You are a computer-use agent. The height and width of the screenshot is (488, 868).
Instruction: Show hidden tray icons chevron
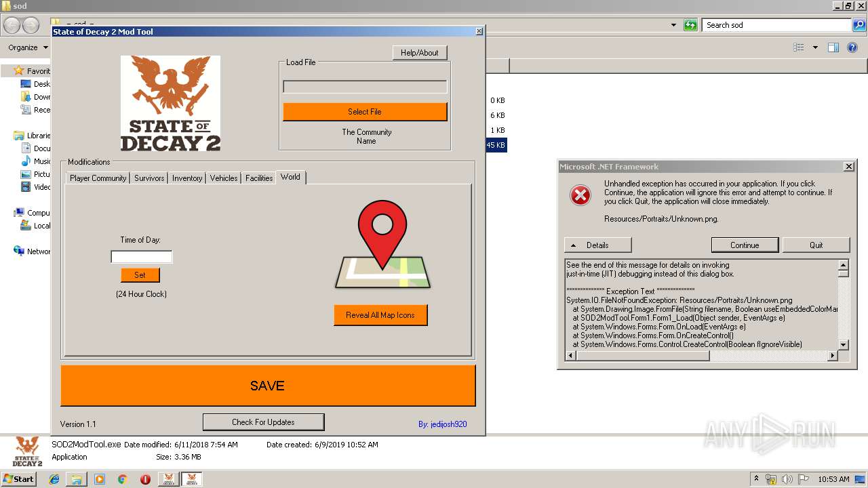[756, 479]
